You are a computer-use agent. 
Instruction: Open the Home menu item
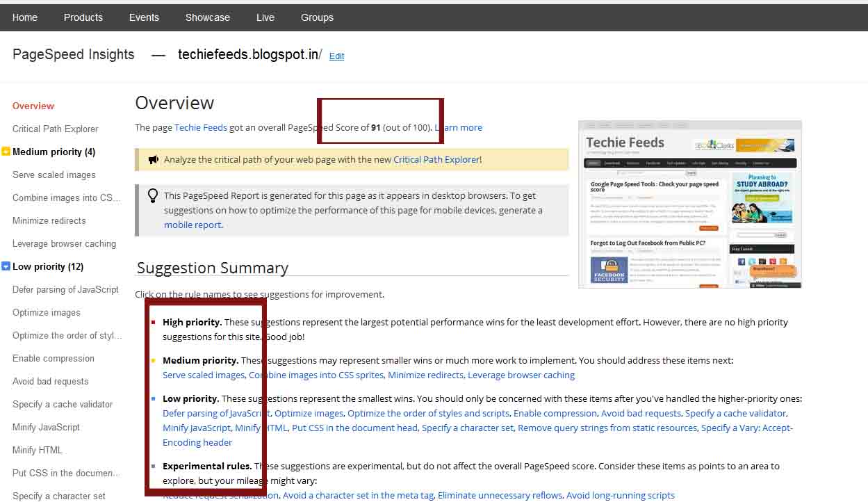click(25, 17)
